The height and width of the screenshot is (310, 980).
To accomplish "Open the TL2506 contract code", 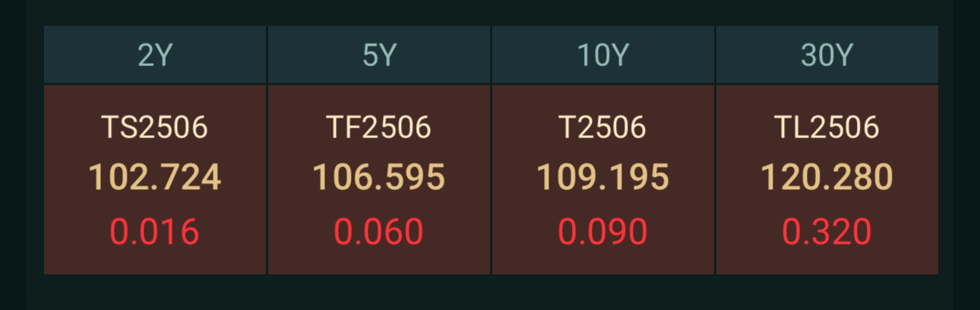I will pyautogui.click(x=827, y=127).
